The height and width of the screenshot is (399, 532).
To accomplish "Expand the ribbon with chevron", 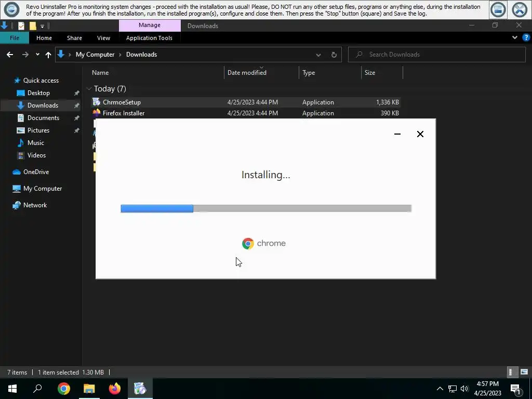I will [515, 37].
